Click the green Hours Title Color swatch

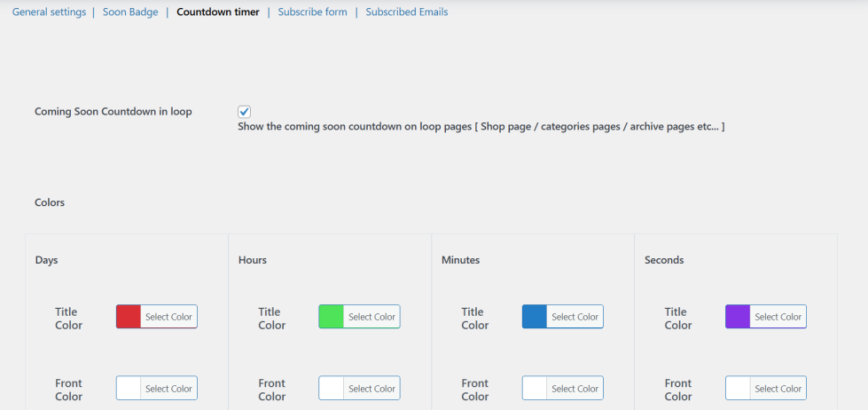[331, 316]
